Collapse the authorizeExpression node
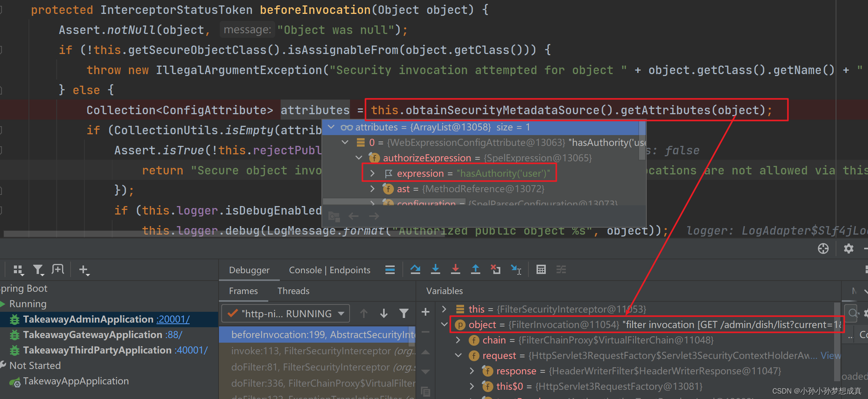Image resolution: width=868 pixels, height=399 pixels. 359,158
